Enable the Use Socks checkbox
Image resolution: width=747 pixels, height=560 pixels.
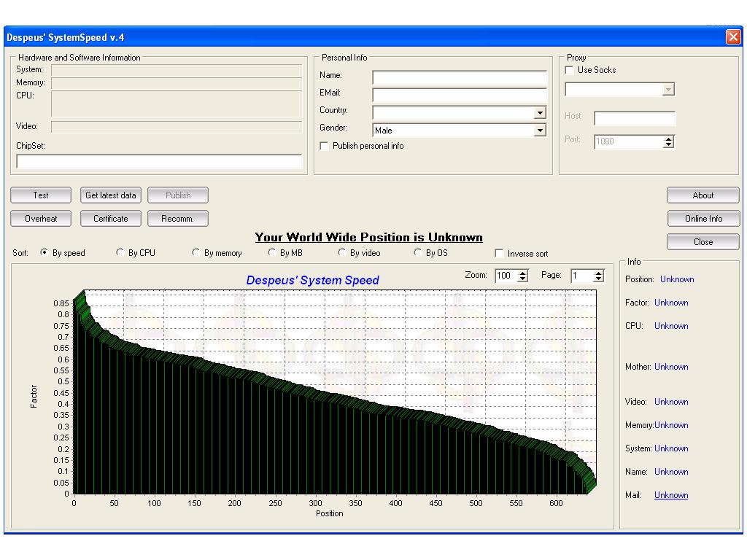click(x=570, y=70)
